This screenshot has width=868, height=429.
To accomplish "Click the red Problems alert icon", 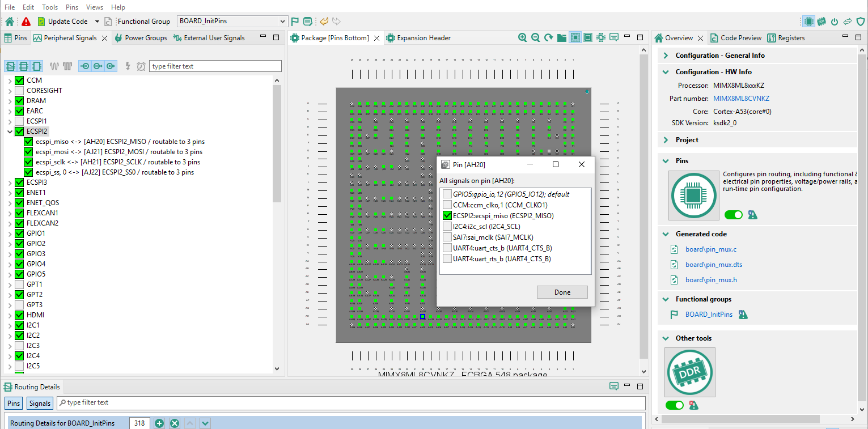I will click(26, 21).
